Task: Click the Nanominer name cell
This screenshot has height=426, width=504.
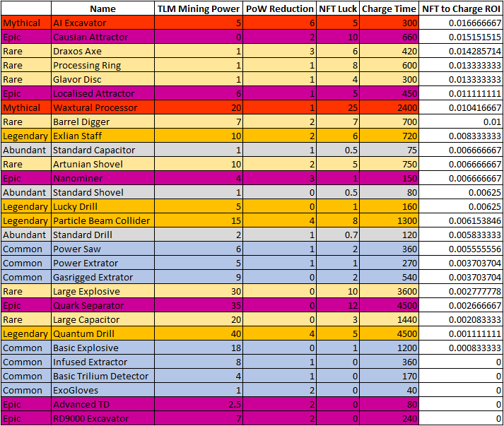Action: tap(102, 178)
